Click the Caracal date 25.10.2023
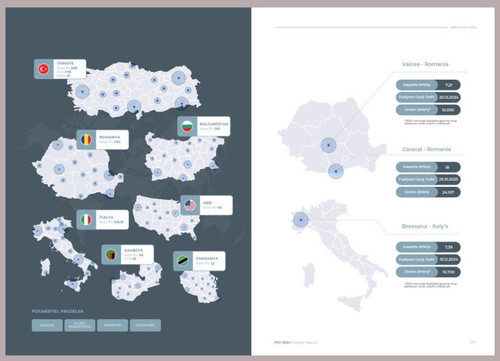 [x=449, y=179]
